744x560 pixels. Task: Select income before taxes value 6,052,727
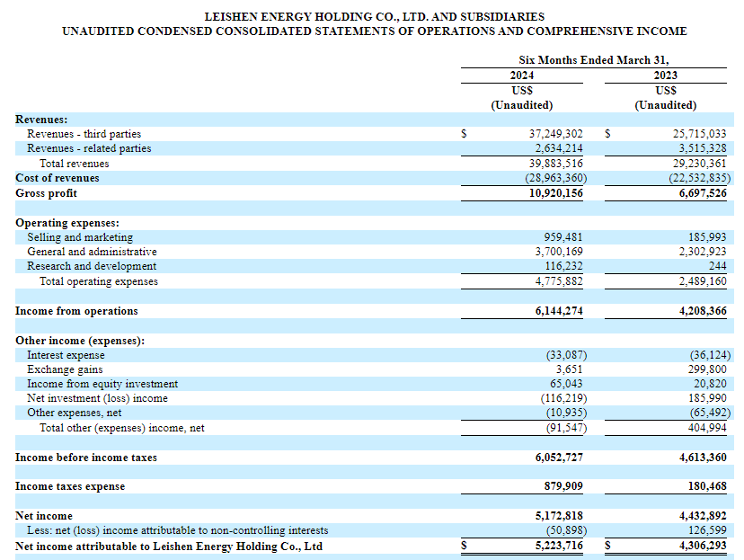tap(559, 458)
